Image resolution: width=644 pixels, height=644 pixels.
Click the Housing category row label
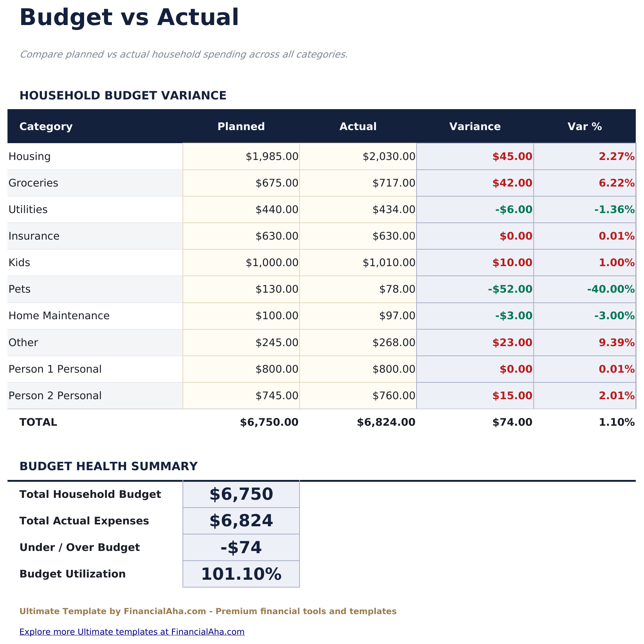click(x=29, y=156)
